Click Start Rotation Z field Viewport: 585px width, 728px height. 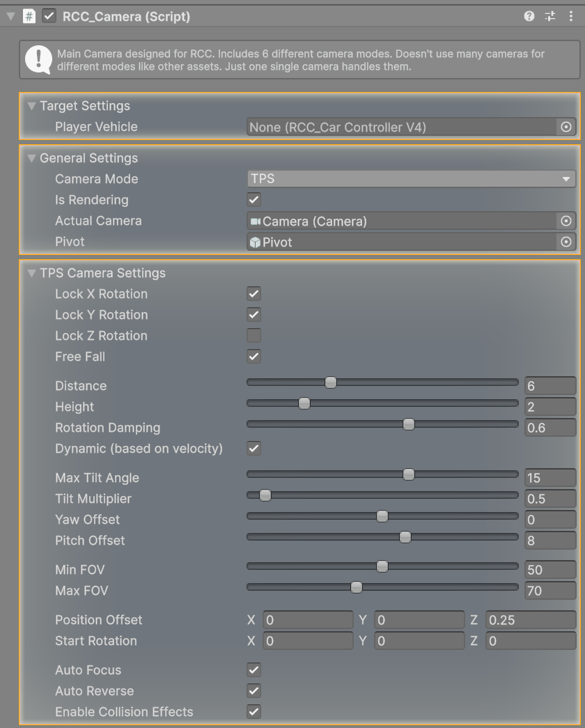(x=531, y=641)
